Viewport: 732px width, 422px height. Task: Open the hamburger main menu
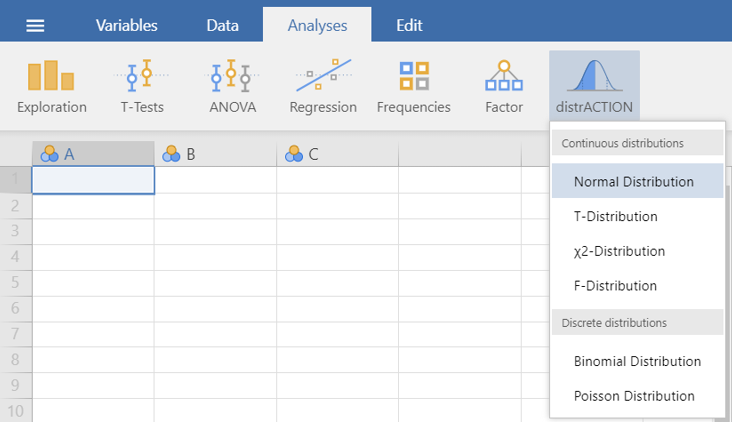coord(35,26)
